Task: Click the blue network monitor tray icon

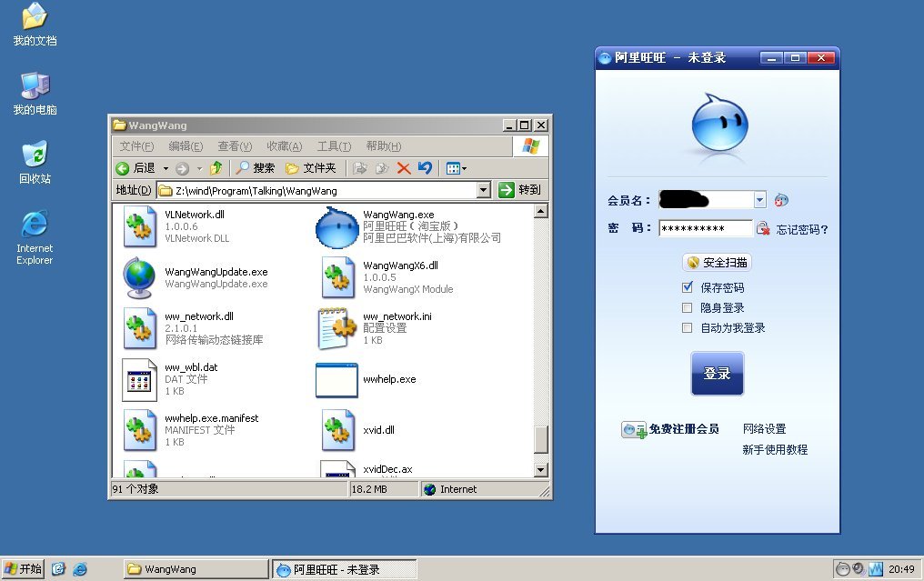Action: [876, 568]
